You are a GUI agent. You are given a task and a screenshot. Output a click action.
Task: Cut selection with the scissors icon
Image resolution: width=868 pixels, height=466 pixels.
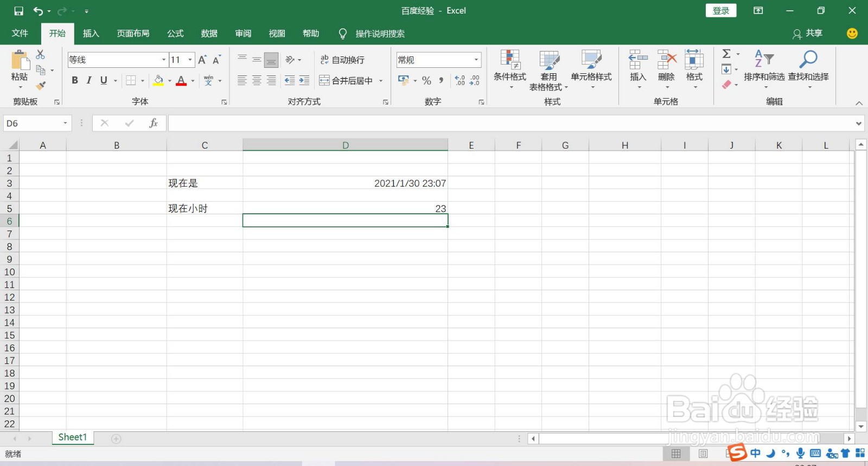click(40, 55)
